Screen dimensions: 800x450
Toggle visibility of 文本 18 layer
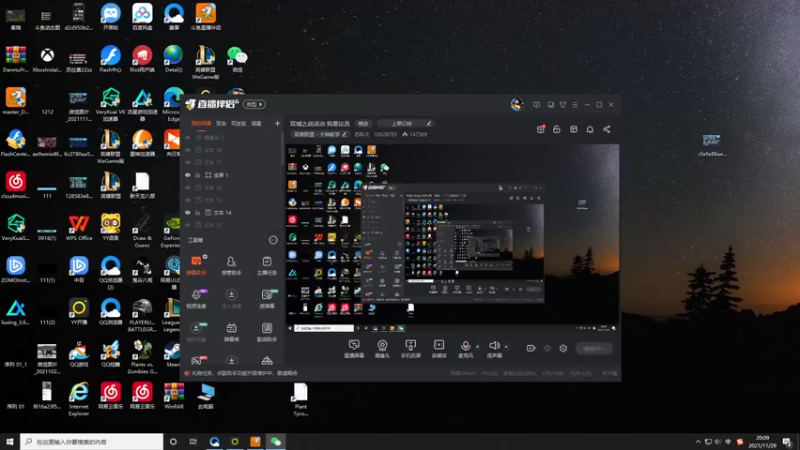coord(188,150)
